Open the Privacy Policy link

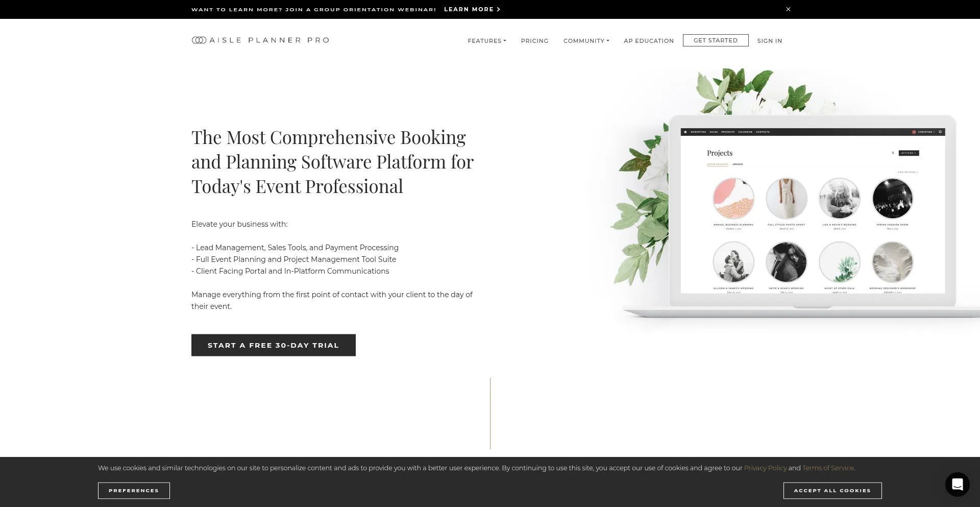pos(765,468)
